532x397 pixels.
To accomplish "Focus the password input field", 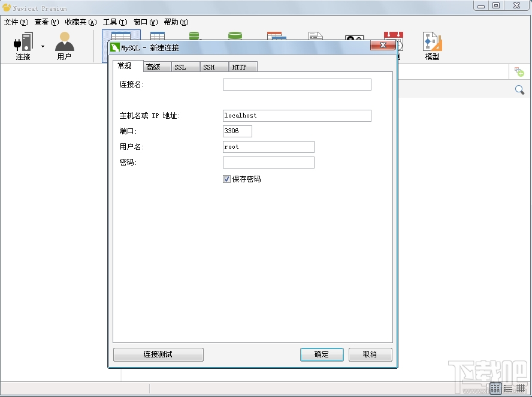I will (x=268, y=163).
